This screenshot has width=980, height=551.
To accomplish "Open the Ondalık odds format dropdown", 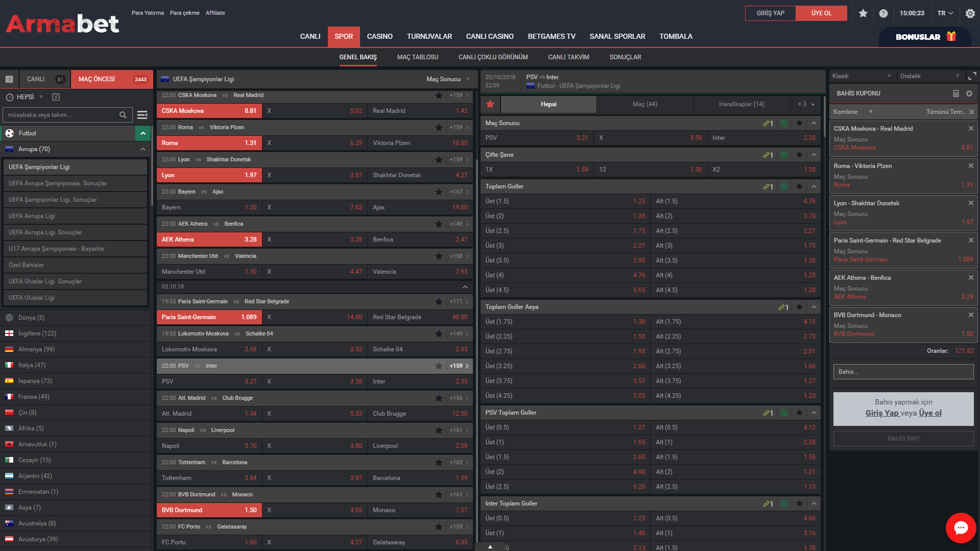I will (x=929, y=76).
